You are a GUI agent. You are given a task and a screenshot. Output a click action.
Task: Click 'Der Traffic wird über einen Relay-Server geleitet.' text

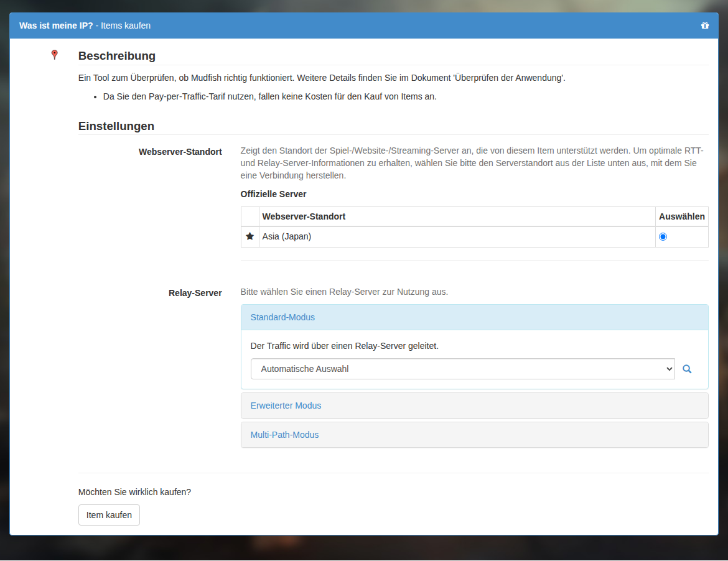(345, 346)
